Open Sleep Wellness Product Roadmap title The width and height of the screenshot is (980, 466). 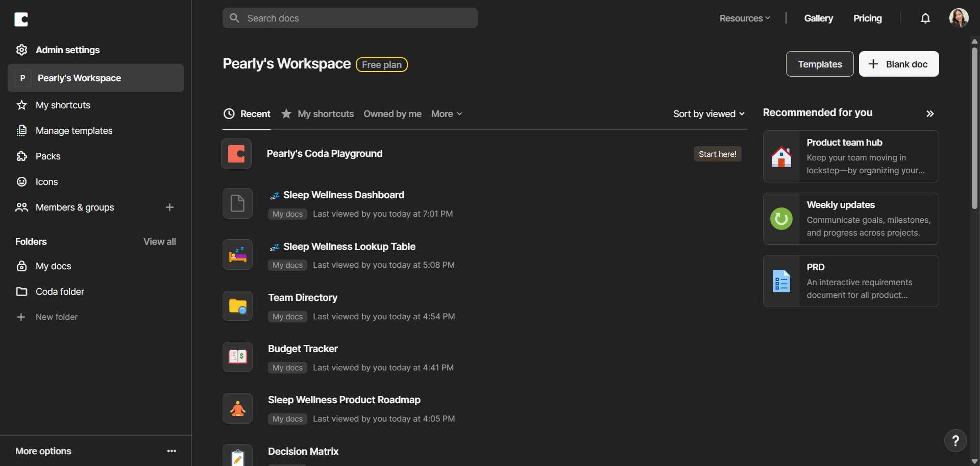tap(345, 400)
